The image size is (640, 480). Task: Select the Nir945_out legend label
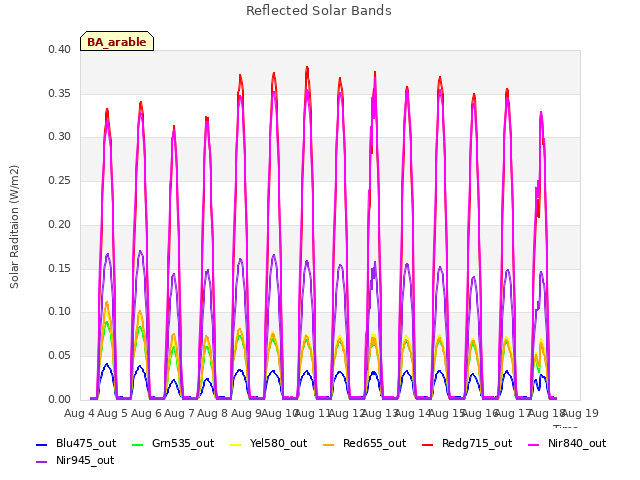(85, 460)
